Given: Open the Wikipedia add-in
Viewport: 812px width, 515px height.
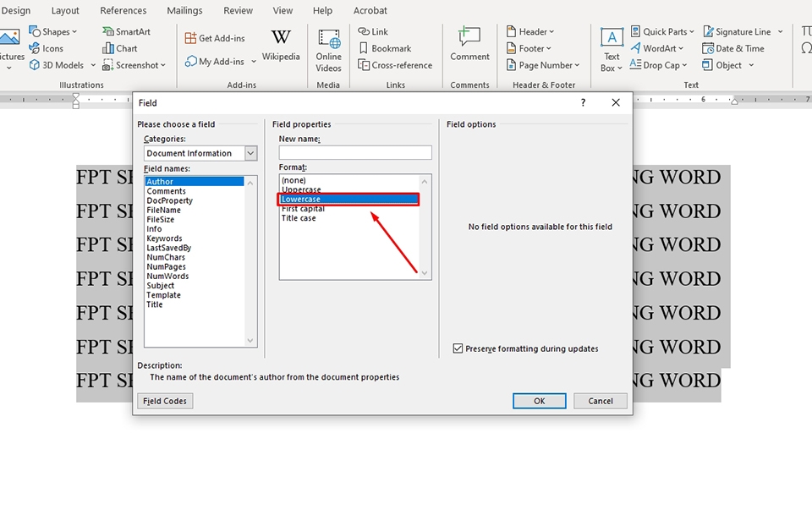Looking at the screenshot, I should pos(281,46).
